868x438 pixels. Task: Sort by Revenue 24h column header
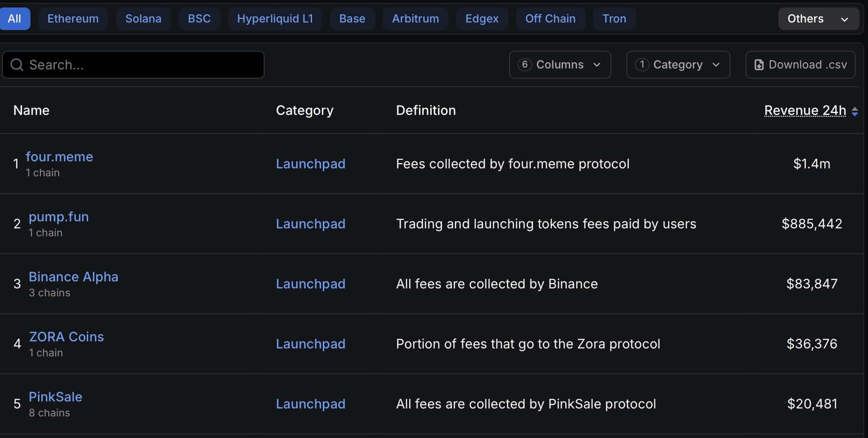coord(805,110)
